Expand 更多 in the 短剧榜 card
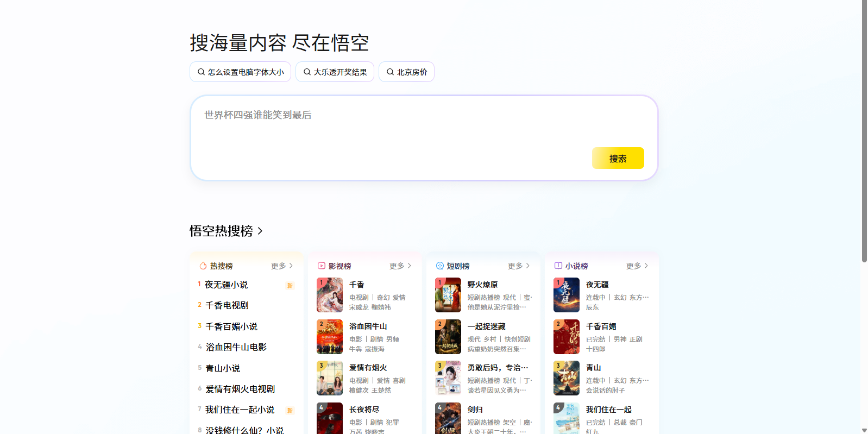Viewport: 868px width, 434px height. click(519, 266)
